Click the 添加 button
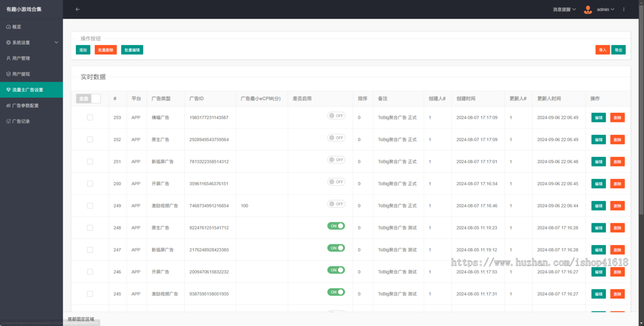The height and width of the screenshot is (326, 644). 83,50
